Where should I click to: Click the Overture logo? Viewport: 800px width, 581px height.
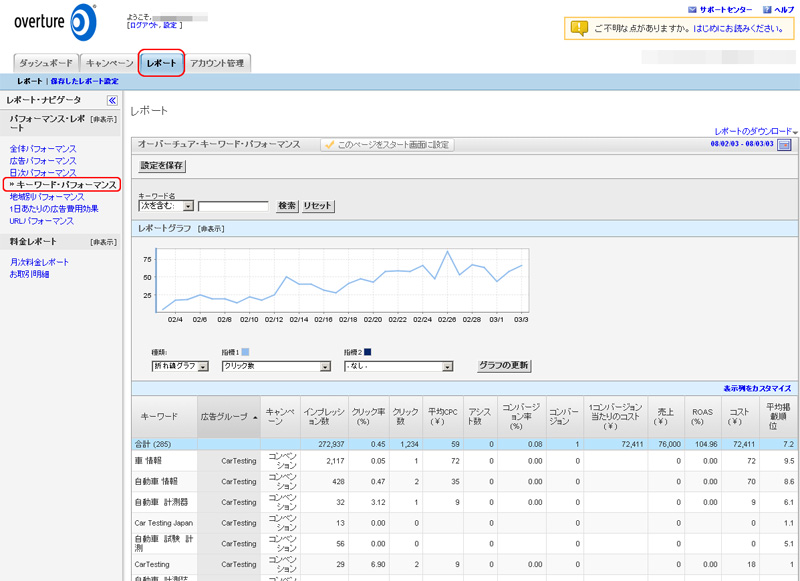point(55,22)
